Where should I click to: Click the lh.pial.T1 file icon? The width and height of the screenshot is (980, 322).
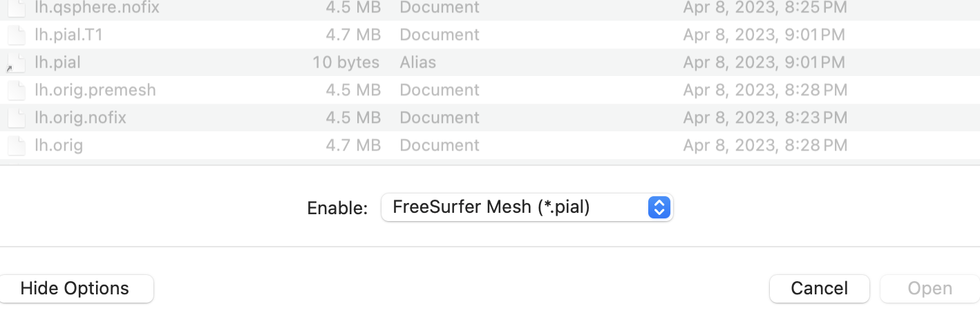click(x=17, y=35)
